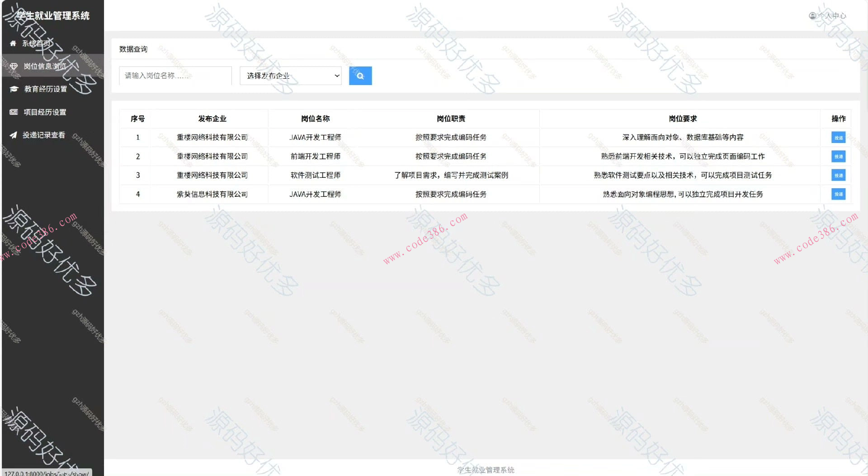
Task: Select 重楼网络科技有限公司 in row 1
Action: (212, 138)
